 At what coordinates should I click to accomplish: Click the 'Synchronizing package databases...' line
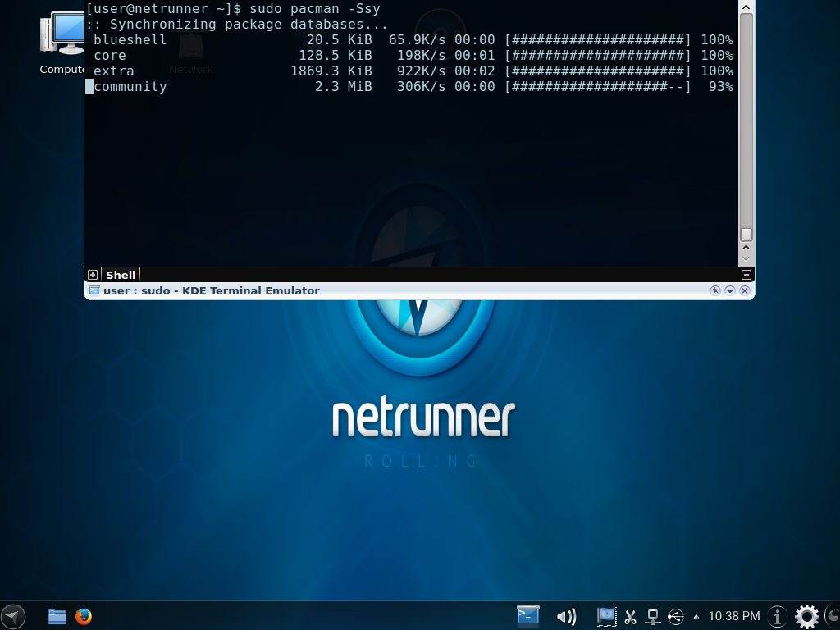click(249, 24)
